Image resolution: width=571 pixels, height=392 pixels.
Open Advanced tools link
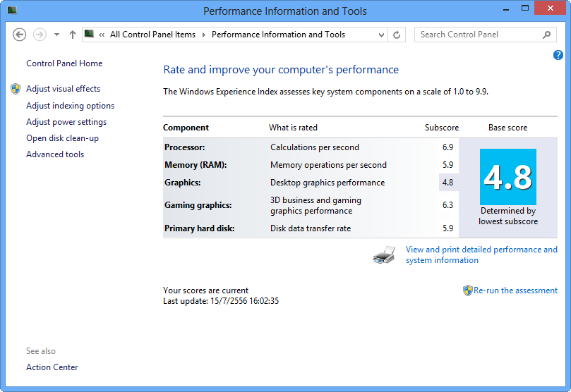point(55,154)
